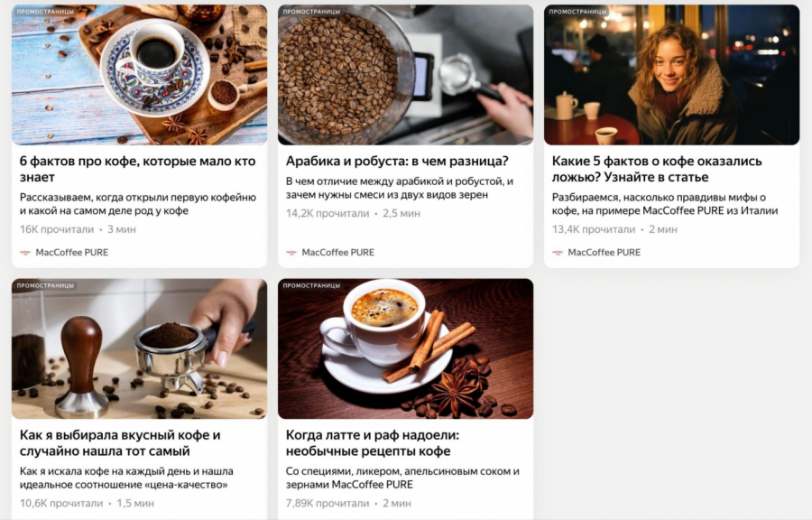Open article 'Как я выбирала вкусный кофе'
The width and height of the screenshot is (812, 520).
[x=120, y=443]
